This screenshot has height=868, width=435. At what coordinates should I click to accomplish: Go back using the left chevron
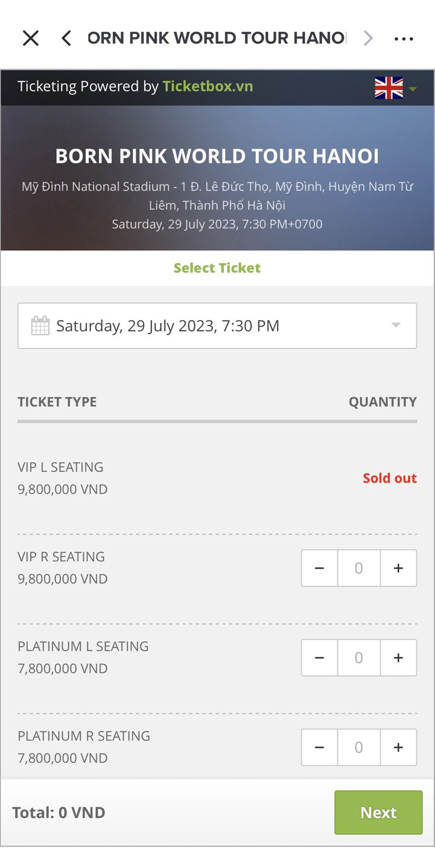pos(66,39)
